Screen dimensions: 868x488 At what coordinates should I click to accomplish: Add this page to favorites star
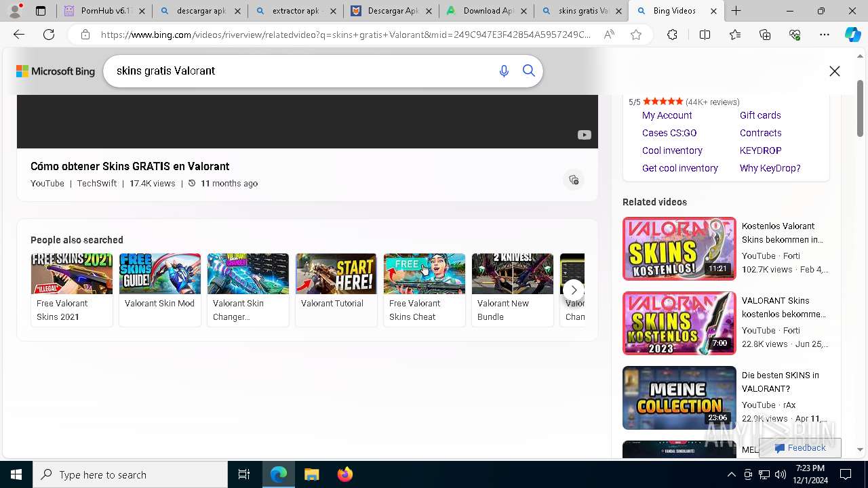coord(636,35)
